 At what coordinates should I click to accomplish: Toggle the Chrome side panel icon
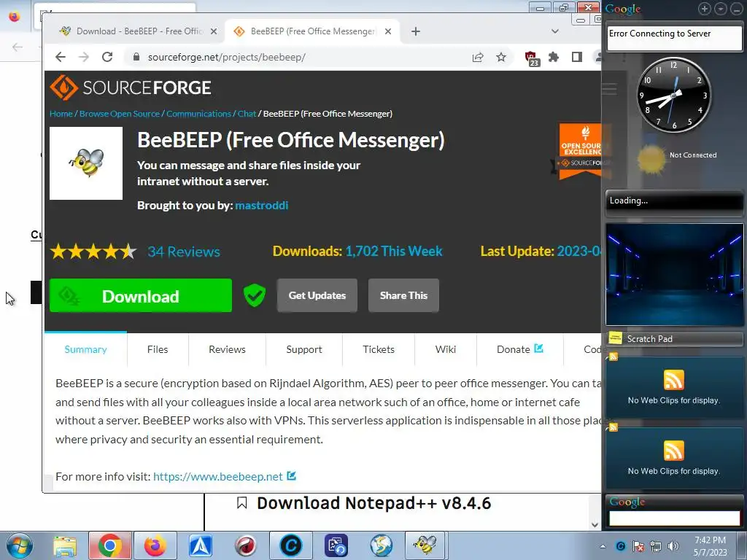(577, 57)
